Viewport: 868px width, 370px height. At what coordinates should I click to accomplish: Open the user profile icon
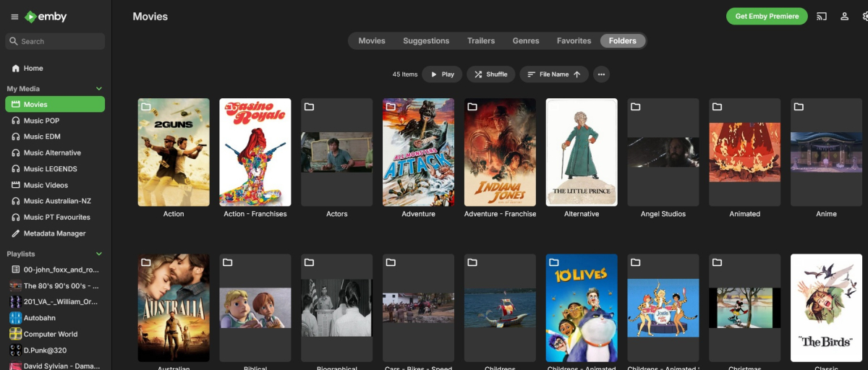coord(844,17)
